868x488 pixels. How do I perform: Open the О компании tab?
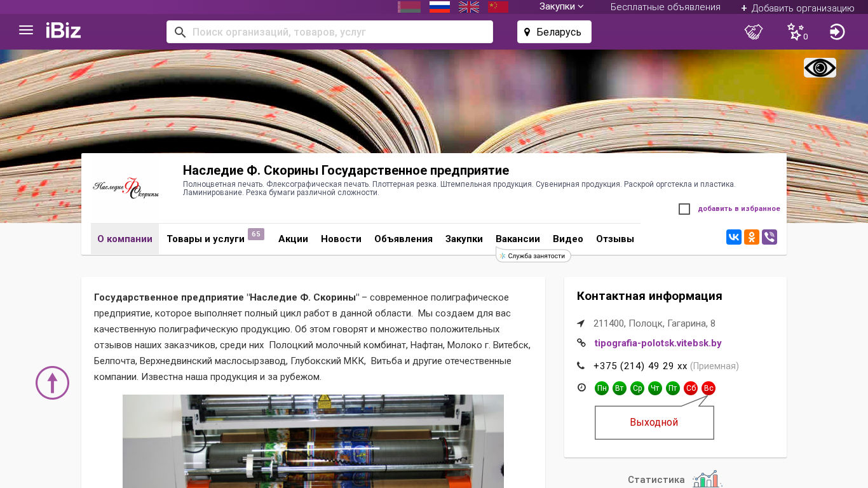(125, 239)
